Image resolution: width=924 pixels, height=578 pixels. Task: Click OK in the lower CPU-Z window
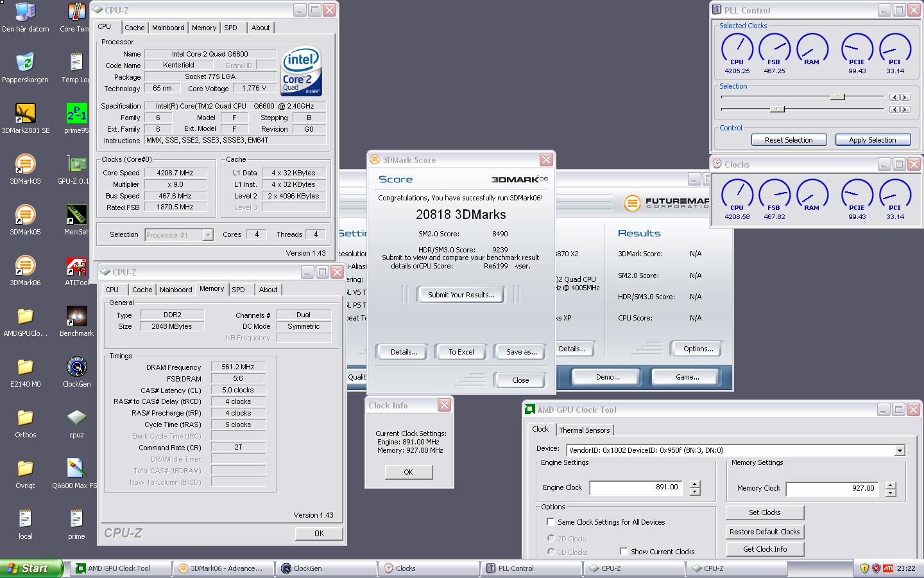click(x=319, y=533)
